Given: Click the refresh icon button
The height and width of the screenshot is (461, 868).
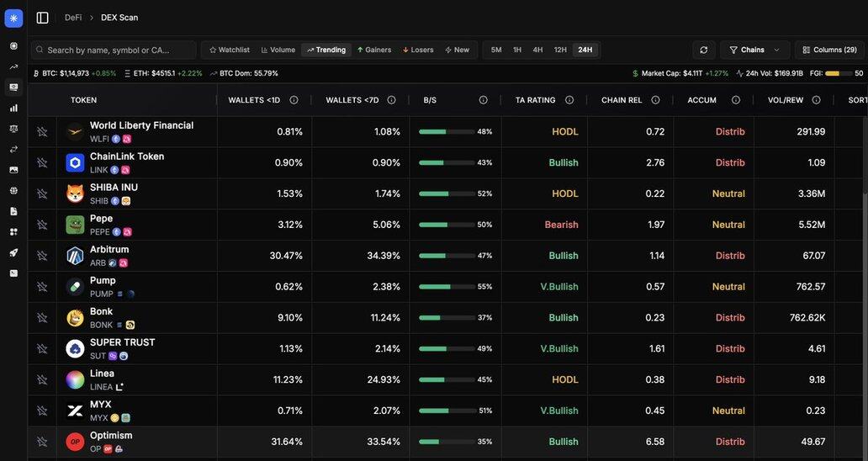Looking at the screenshot, I should coord(704,50).
